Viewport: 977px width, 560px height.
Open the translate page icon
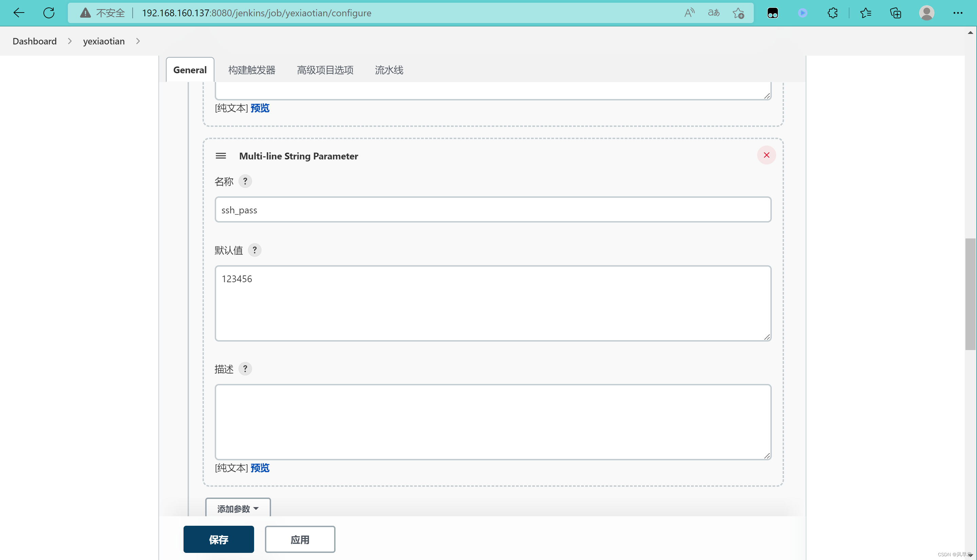click(x=713, y=13)
